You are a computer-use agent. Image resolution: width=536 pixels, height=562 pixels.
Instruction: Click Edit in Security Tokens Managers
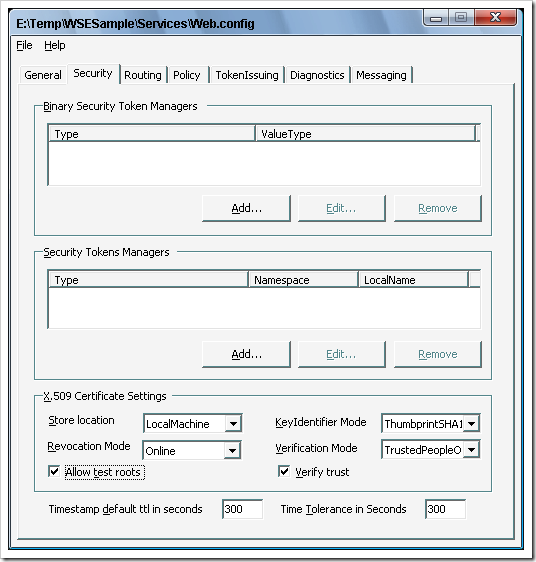342,354
